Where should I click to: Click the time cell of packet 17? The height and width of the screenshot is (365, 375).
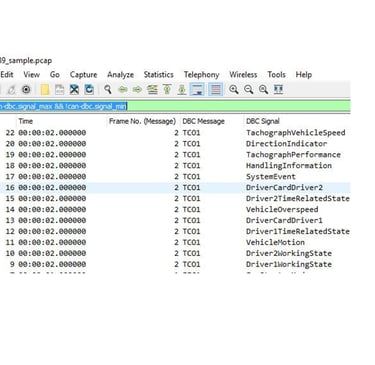pyautogui.click(x=52, y=177)
